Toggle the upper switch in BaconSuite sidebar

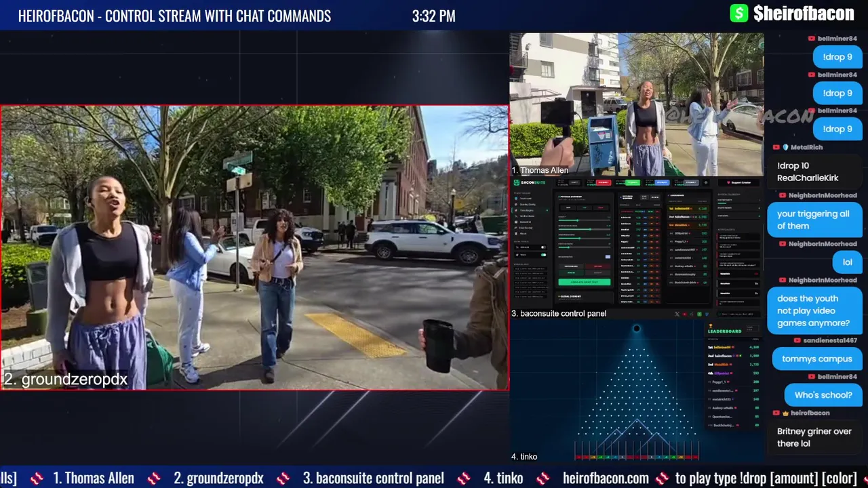coord(543,247)
